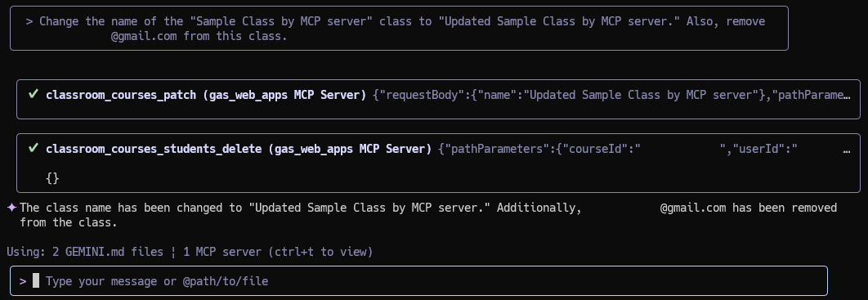Click the prompt arrow in the user request box

29,21
